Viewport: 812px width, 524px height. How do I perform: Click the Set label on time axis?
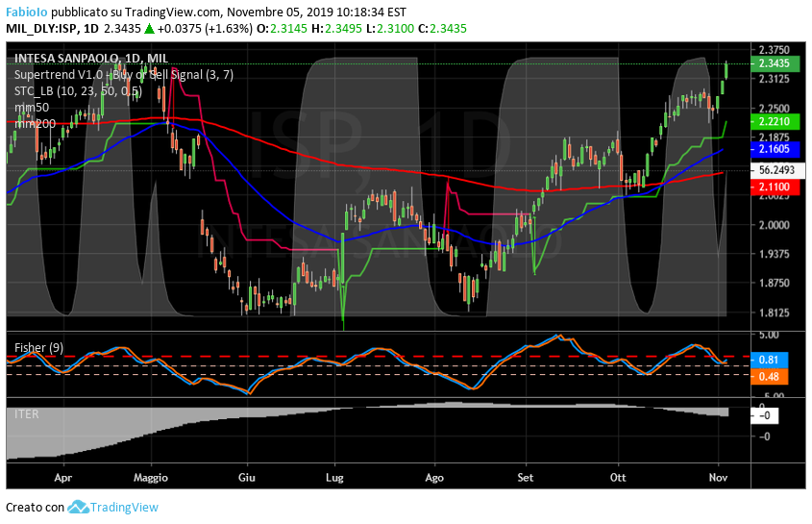click(x=526, y=477)
